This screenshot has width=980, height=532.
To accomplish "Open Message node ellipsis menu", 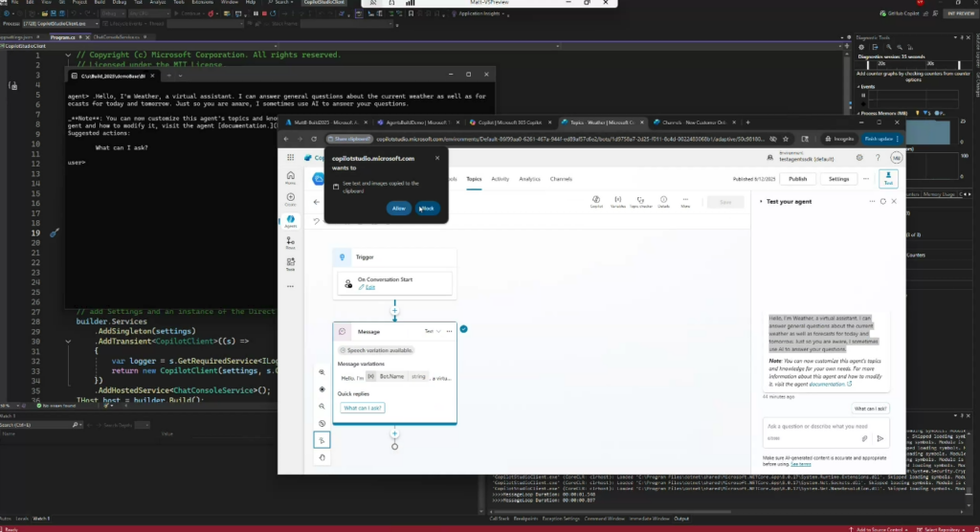I will (x=450, y=331).
